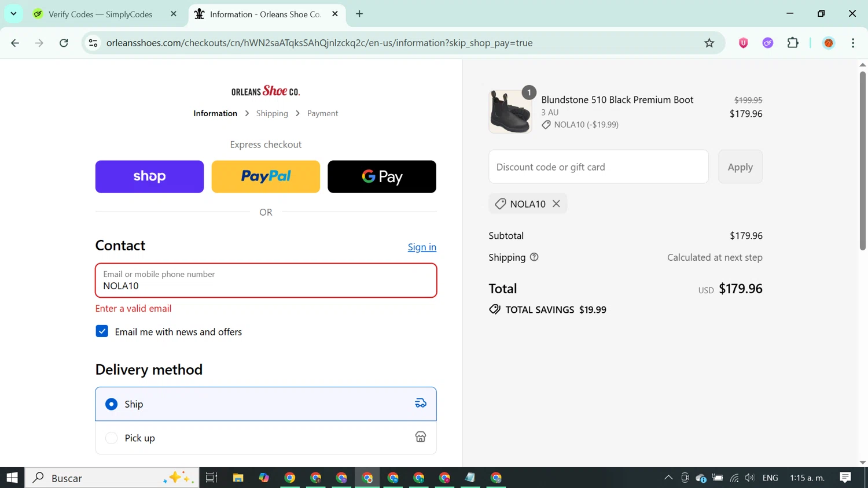Click the page vertical scrollbar

pos(862,161)
